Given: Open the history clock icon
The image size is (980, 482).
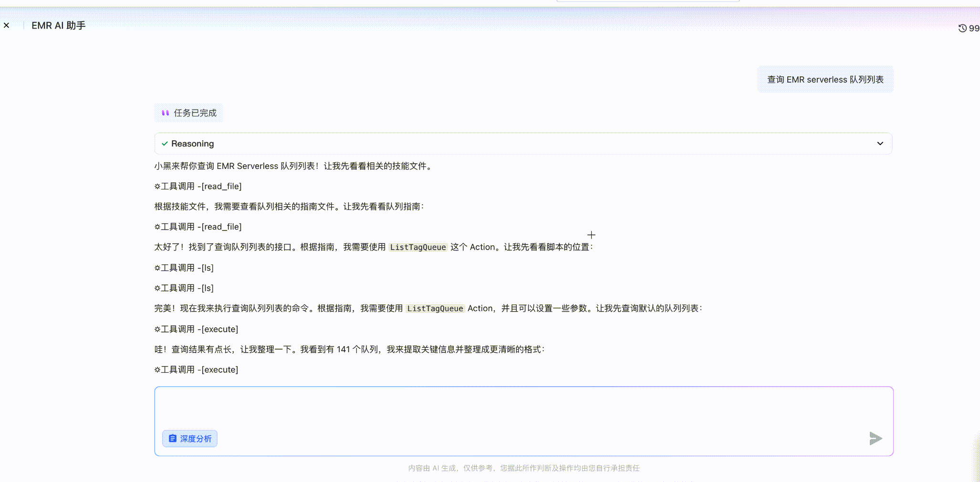Looking at the screenshot, I should pos(962,28).
